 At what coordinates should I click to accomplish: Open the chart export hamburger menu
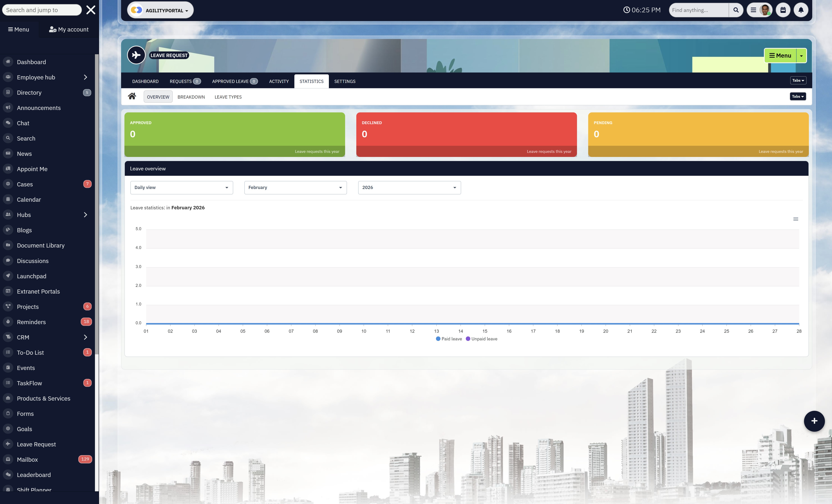point(796,219)
